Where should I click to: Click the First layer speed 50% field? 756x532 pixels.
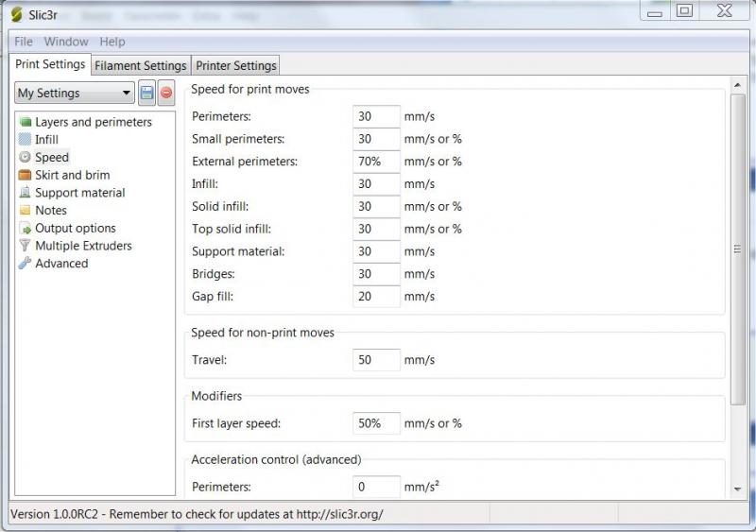(x=376, y=423)
